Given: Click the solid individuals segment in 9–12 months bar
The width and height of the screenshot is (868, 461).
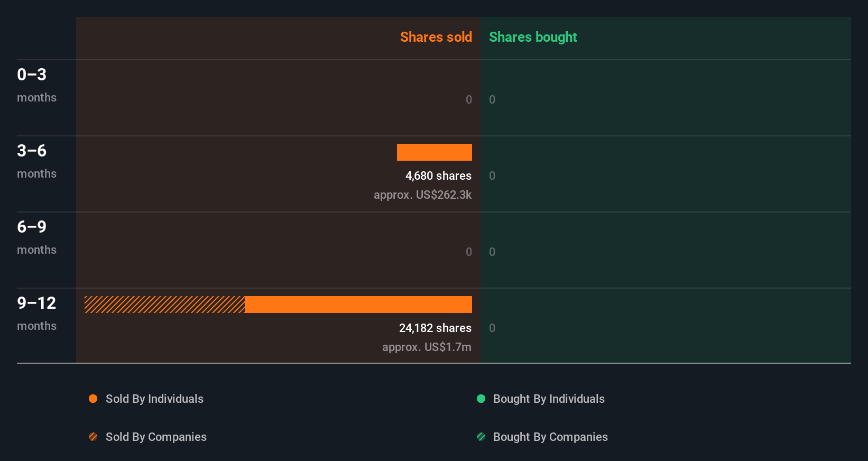Looking at the screenshot, I should click(358, 305).
